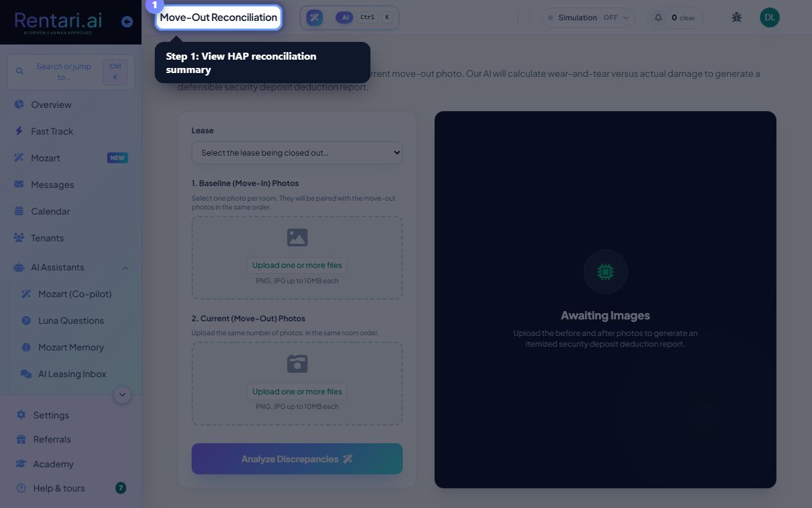Image resolution: width=812 pixels, height=508 pixels.
Task: Collapse sidebar with the arrow icon
Action: (127, 22)
